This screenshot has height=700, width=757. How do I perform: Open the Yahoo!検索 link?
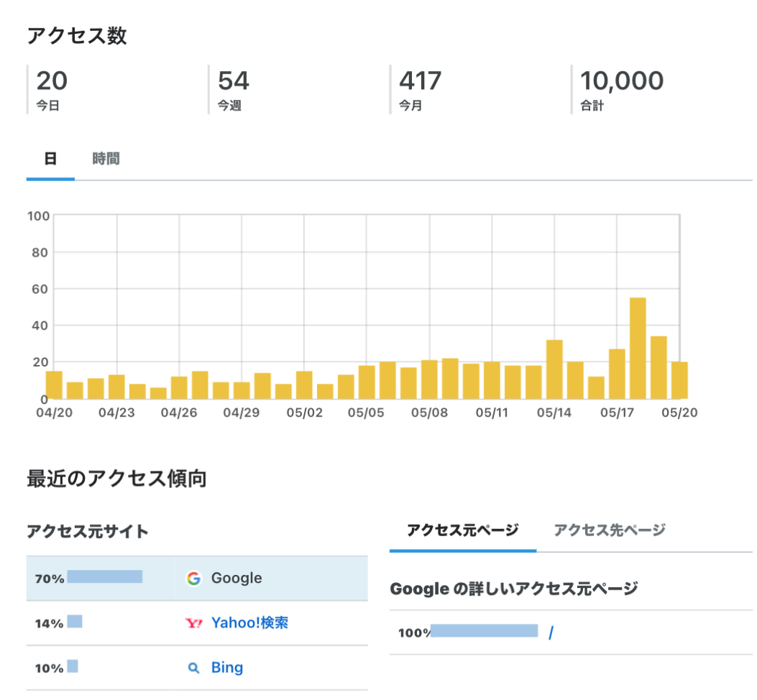pos(249,623)
